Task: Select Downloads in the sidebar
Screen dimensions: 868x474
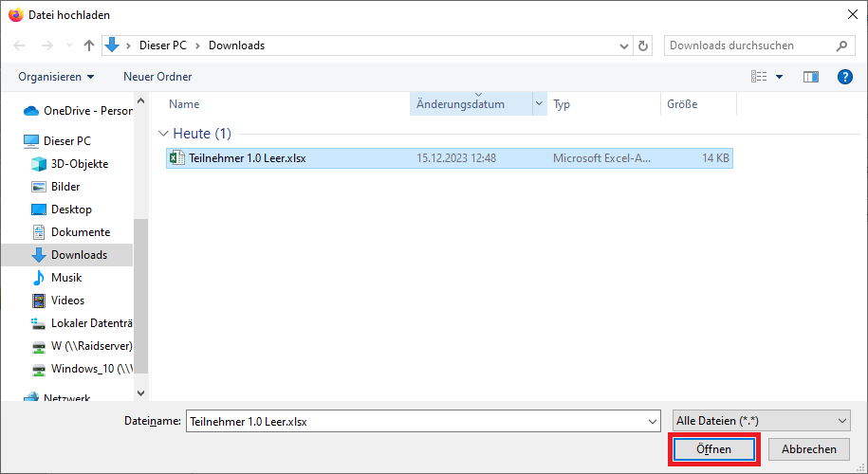Action: coord(67,255)
